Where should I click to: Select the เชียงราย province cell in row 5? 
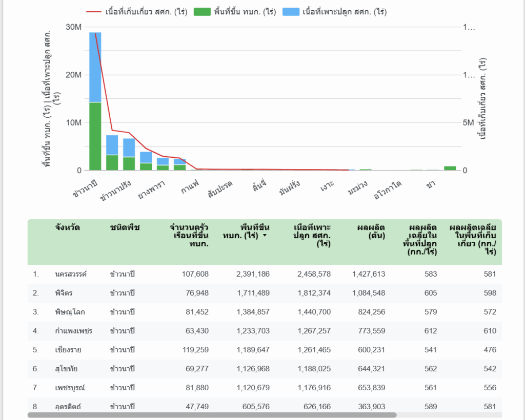(x=68, y=350)
